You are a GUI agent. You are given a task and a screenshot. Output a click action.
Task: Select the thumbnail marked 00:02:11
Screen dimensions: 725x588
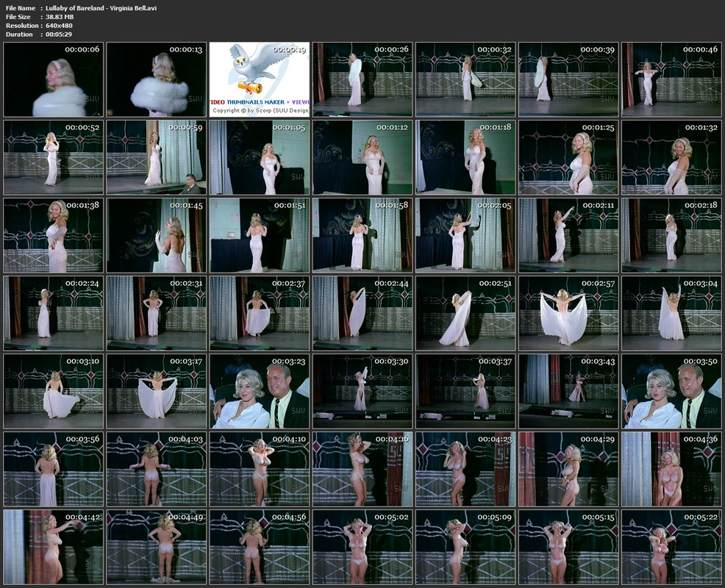[568, 235]
